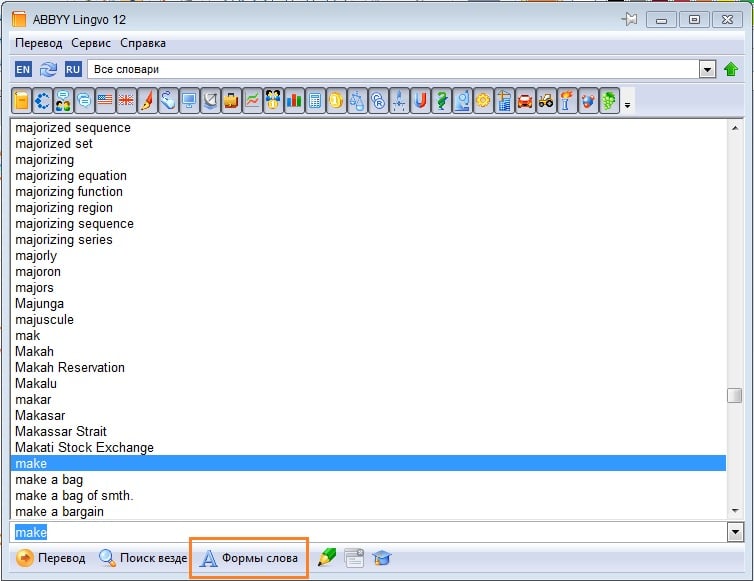754x581 pixels.
Task: Click the building crane dictionary icon
Action: (x=504, y=101)
